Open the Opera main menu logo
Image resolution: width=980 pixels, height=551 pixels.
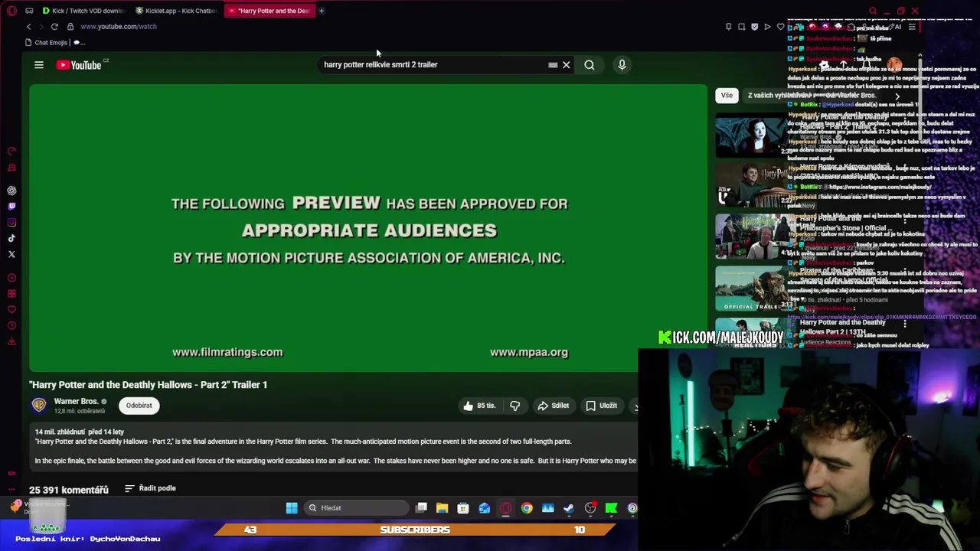tap(11, 11)
